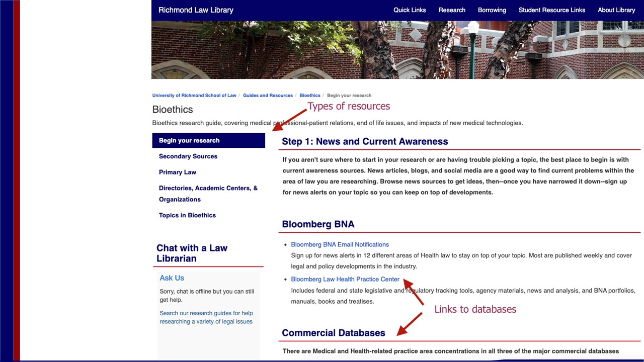Click Step 1: News and Current Awareness heading

(x=365, y=141)
